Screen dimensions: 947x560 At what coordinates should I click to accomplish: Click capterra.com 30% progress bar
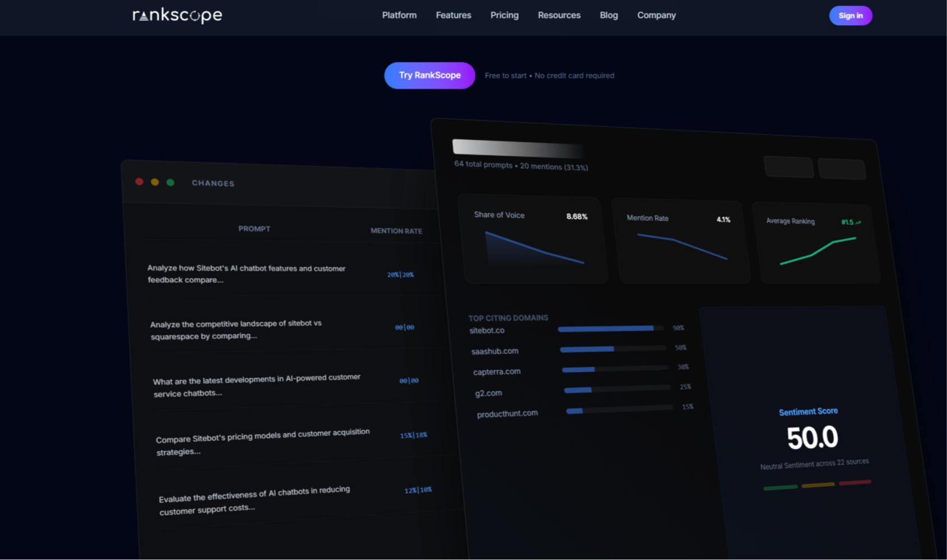pyautogui.click(x=615, y=368)
